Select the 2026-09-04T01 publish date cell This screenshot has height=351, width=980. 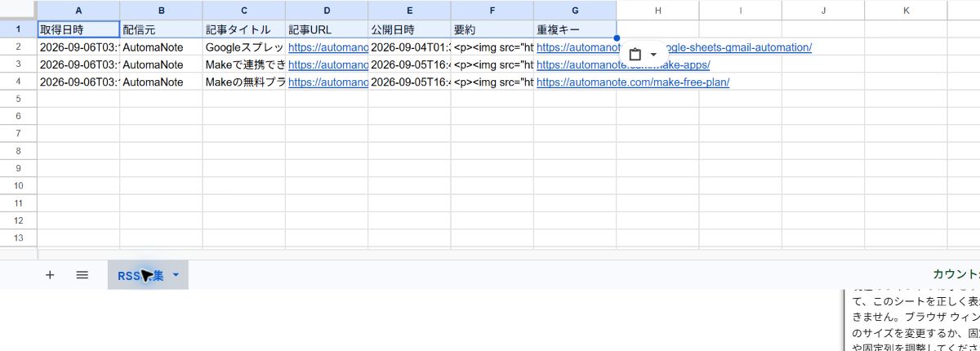point(409,47)
